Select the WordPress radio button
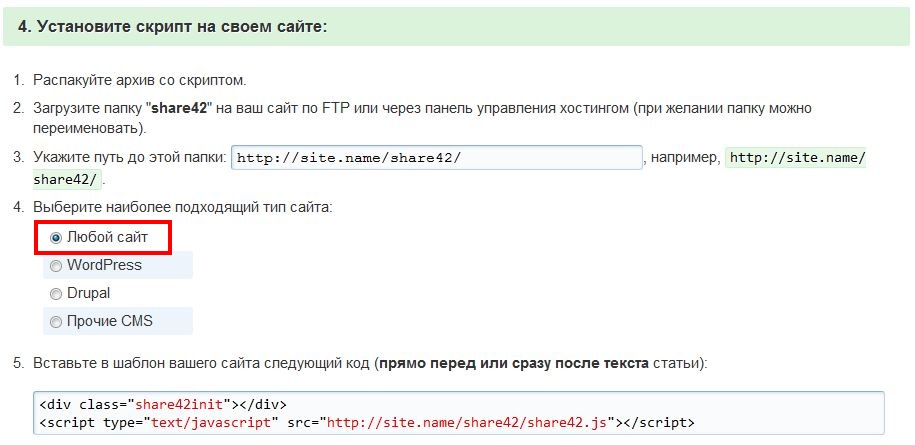 coord(56,266)
